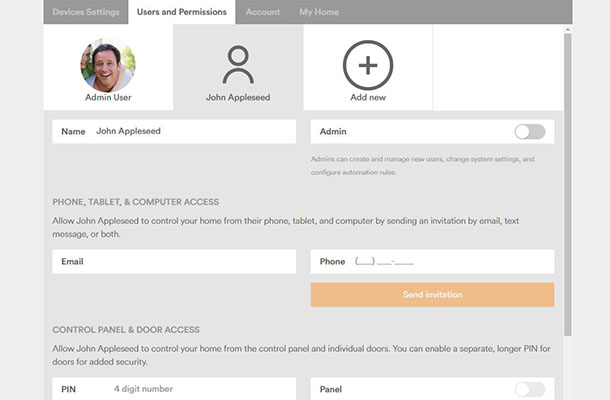This screenshot has width=610, height=400.
Task: Click the Send invitation button
Action: 432,295
